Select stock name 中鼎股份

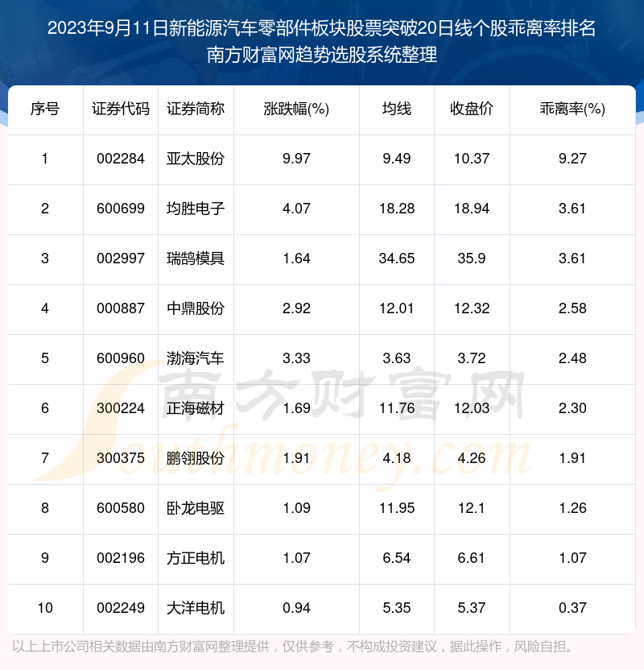[196, 308]
